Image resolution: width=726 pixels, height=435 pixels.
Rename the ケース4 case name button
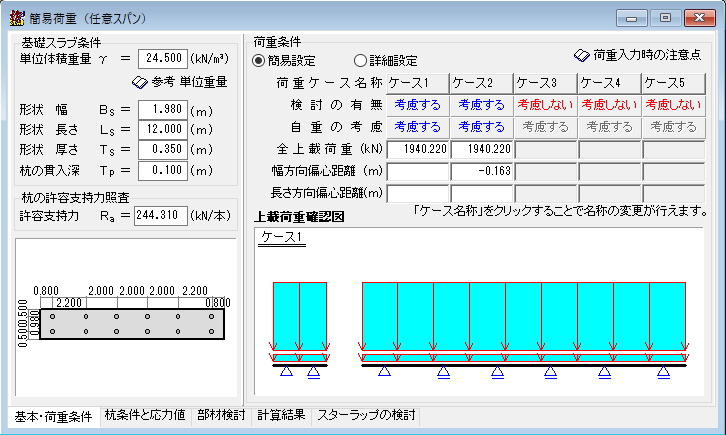609,83
